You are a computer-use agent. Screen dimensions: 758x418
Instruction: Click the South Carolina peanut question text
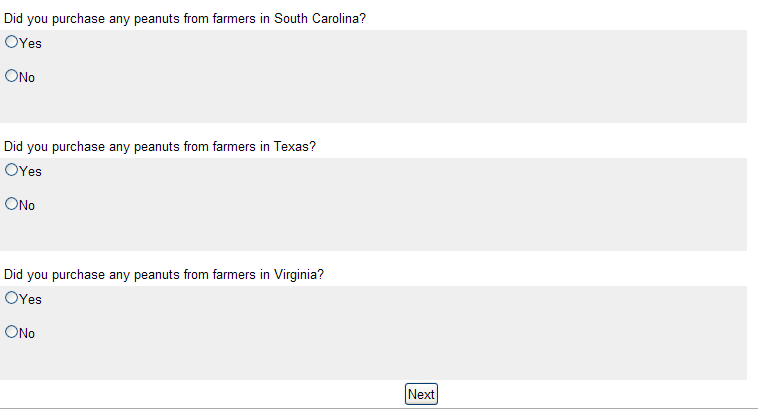point(185,19)
